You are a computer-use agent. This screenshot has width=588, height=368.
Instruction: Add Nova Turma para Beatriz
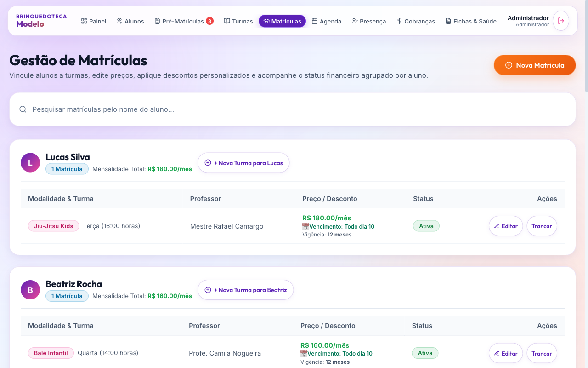pyautogui.click(x=246, y=290)
